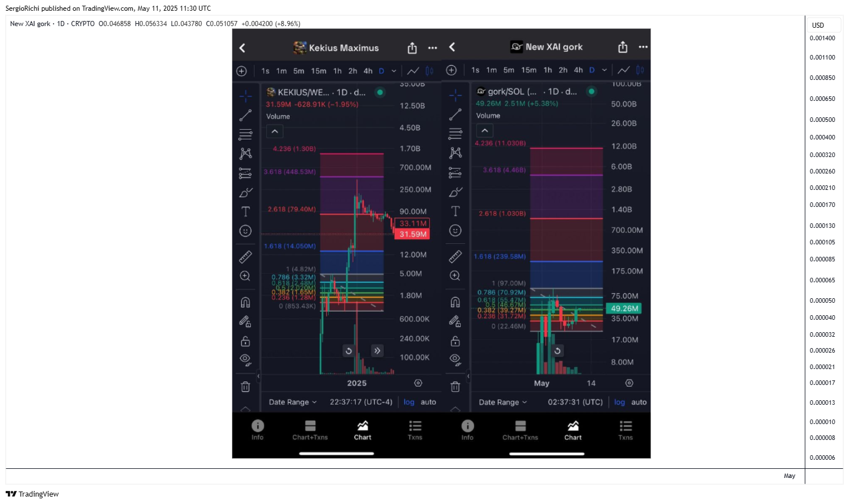Select zoom-in tool in Kekius chart
The width and height of the screenshot is (849, 504).
point(246,276)
